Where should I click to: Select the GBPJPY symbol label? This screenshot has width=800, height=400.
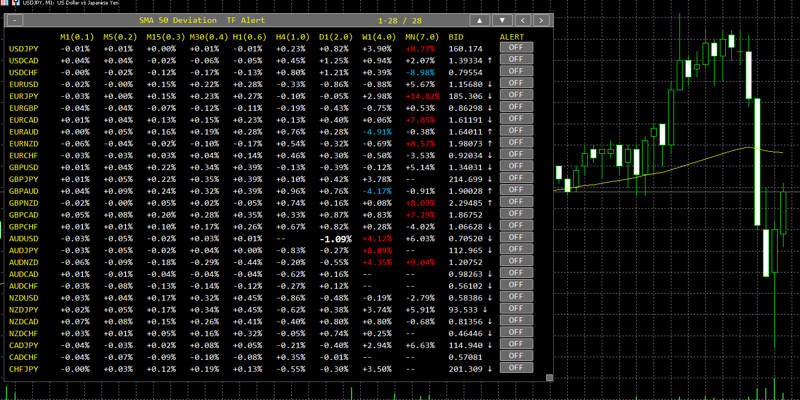tap(23, 179)
